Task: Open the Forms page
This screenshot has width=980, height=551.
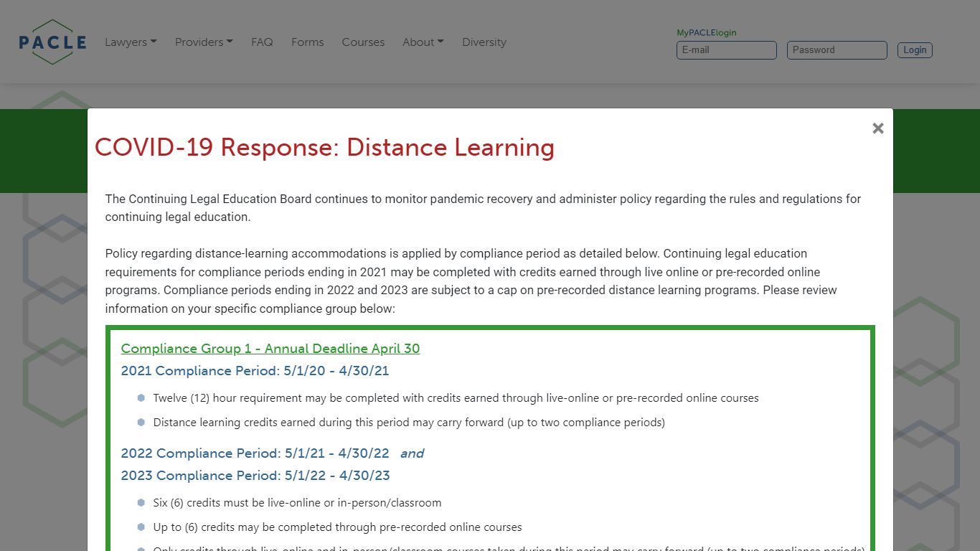Action: pyautogui.click(x=307, y=42)
